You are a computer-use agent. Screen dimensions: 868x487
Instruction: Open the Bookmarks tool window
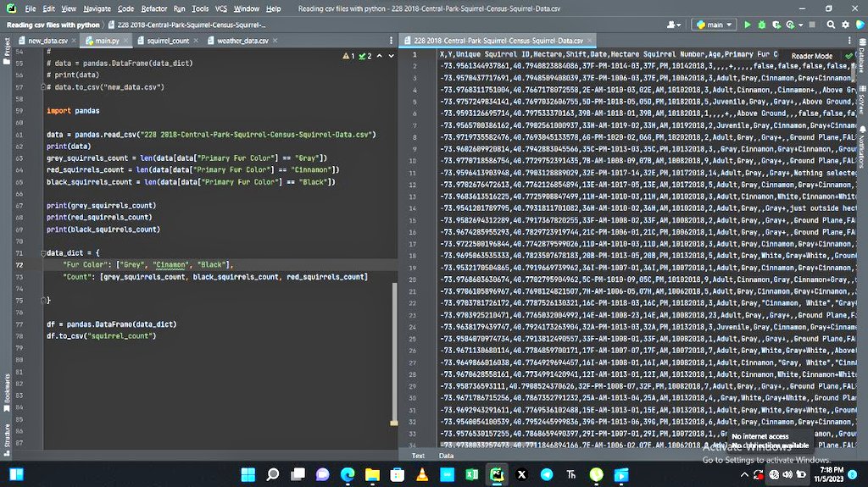(x=7, y=392)
